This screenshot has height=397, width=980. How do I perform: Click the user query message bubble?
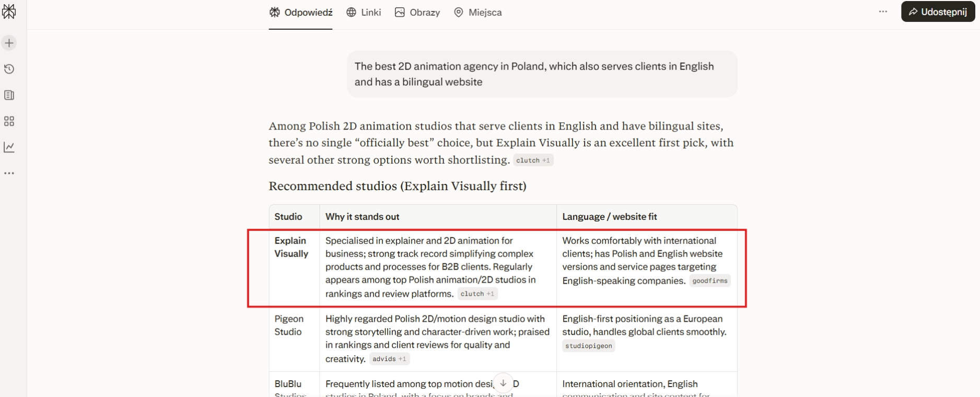tap(542, 74)
